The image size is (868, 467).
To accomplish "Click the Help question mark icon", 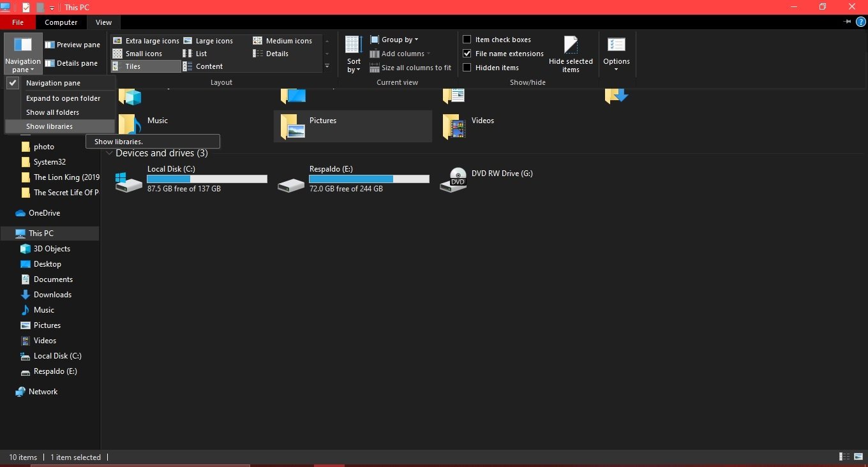I will pos(860,22).
